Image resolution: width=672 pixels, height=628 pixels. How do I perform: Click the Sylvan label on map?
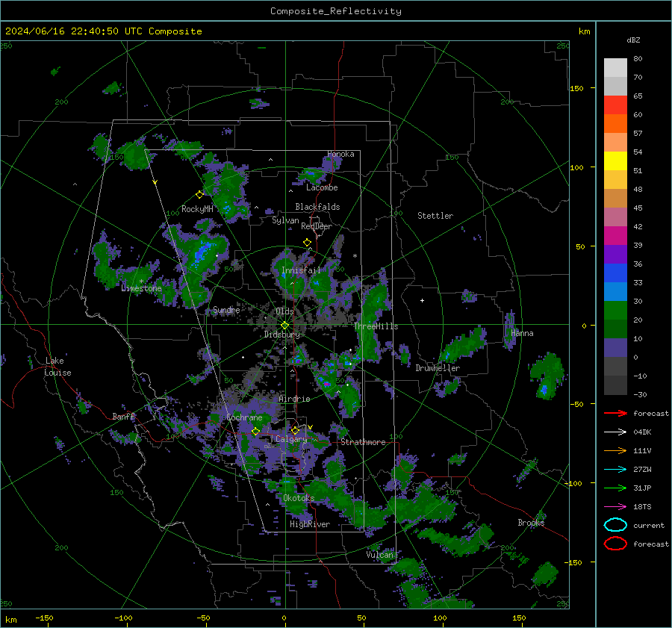[x=285, y=220]
